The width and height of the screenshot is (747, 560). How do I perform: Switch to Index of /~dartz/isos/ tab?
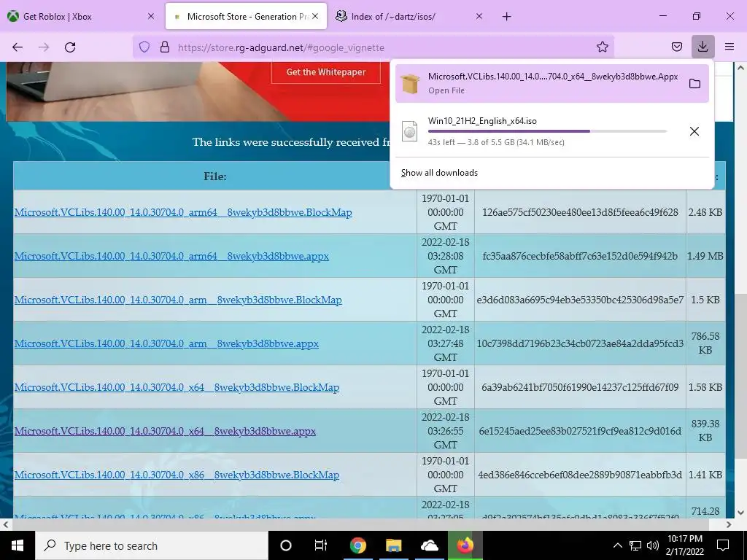(x=410, y=17)
